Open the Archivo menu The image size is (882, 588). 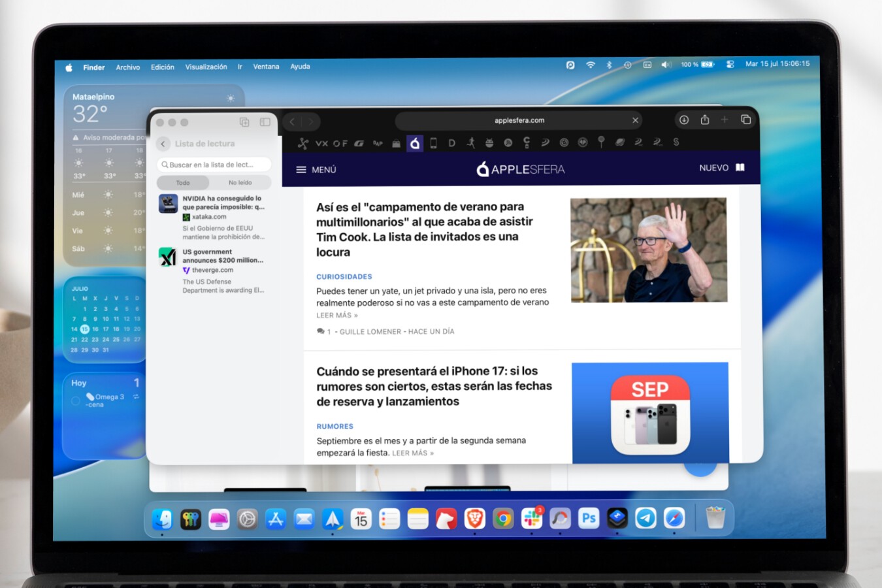(127, 67)
